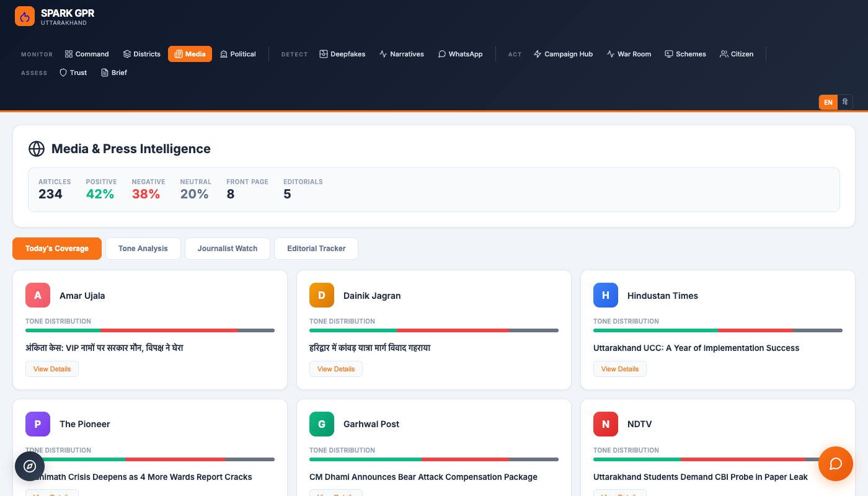This screenshot has height=496, width=868.
Task: Go to the Districts nav item
Action: 141,54
